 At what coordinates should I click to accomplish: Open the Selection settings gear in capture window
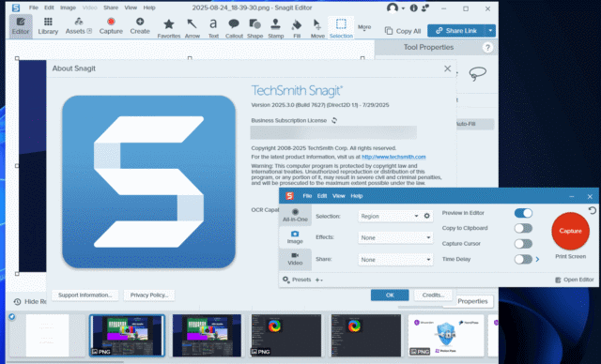pyautogui.click(x=426, y=216)
